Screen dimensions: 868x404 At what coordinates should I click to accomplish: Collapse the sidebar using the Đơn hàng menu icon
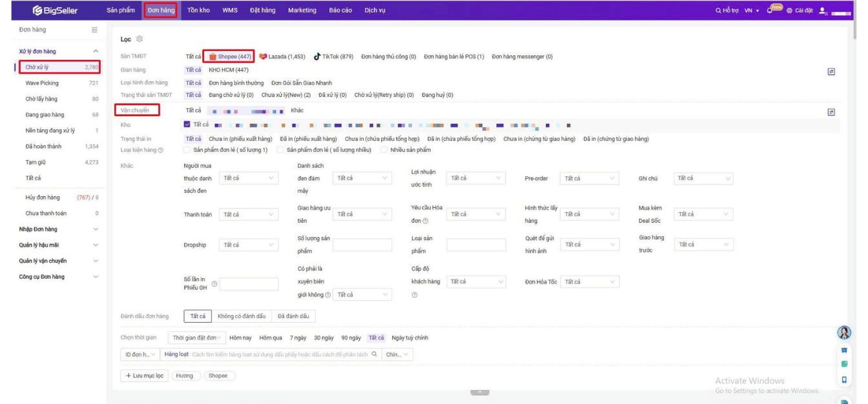click(x=95, y=30)
